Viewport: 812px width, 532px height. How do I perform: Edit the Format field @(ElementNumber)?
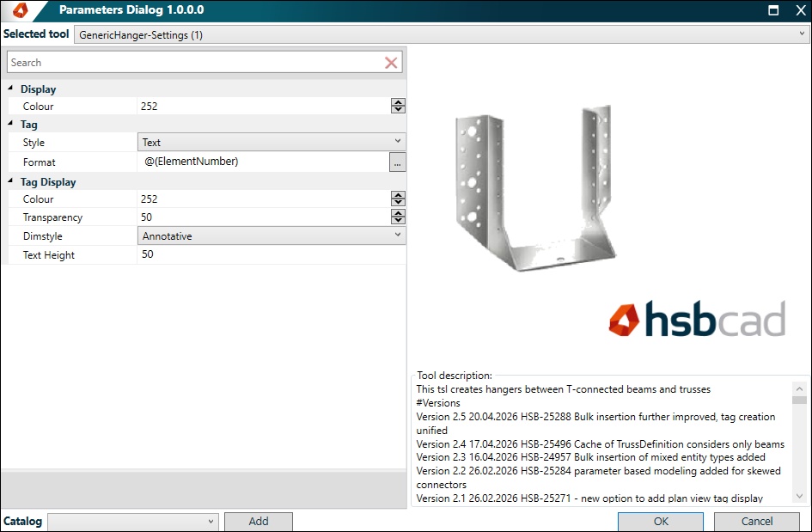263,162
